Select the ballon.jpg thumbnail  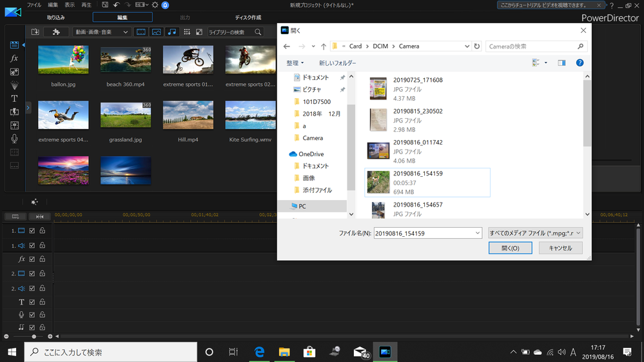coord(63,59)
